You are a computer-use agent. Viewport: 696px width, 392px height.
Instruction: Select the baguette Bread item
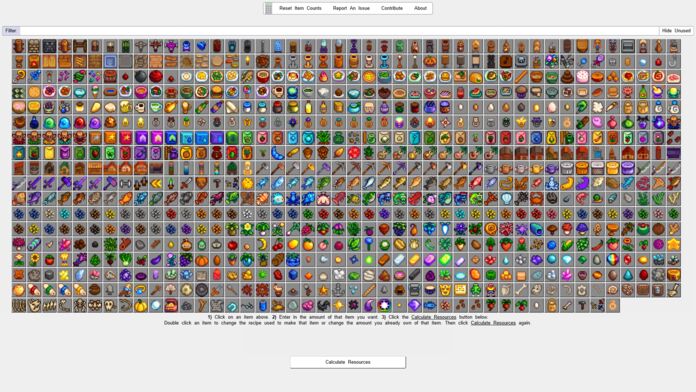tap(521, 76)
